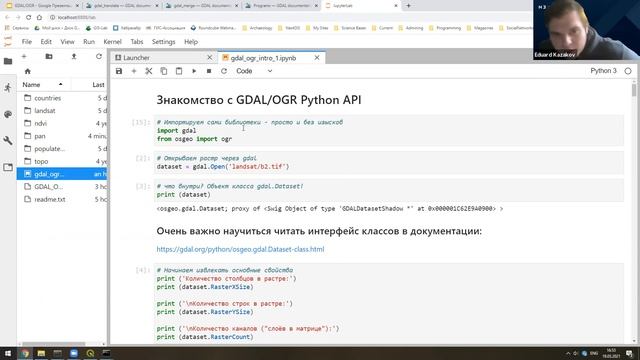The width and height of the screenshot is (640, 360).
Task: Open the populate... folder
Action: (x=62, y=149)
